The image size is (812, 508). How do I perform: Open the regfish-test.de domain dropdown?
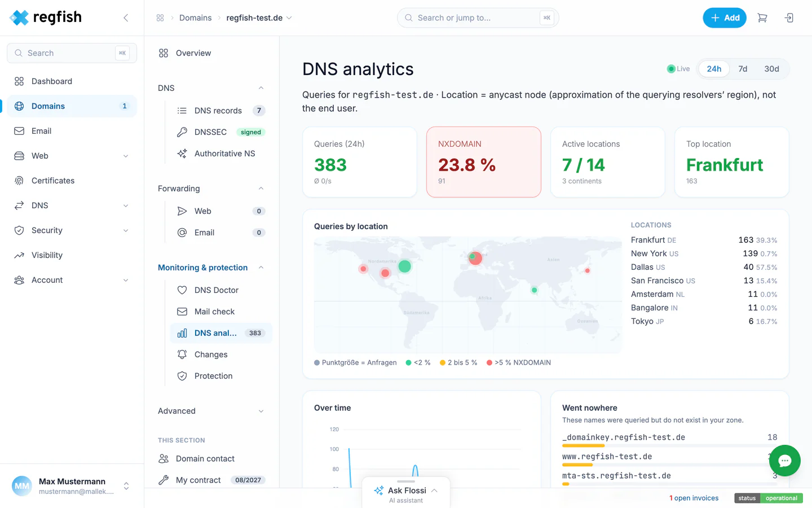click(x=259, y=18)
